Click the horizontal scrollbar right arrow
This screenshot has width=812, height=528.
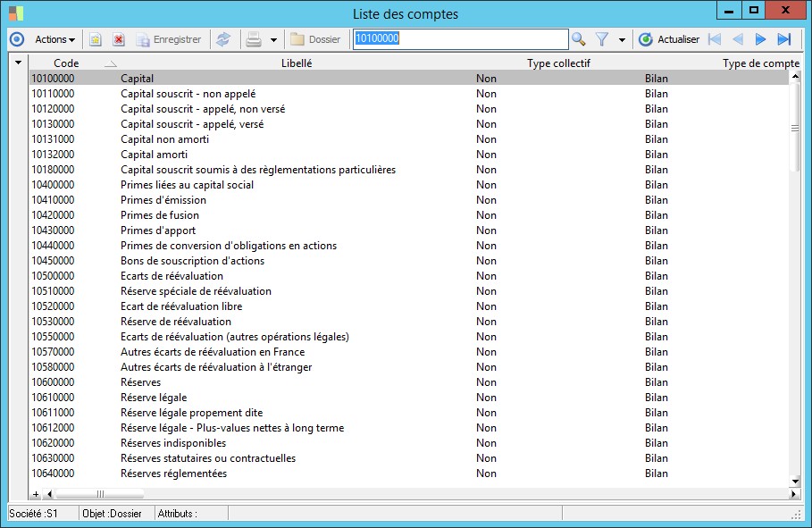(794, 494)
